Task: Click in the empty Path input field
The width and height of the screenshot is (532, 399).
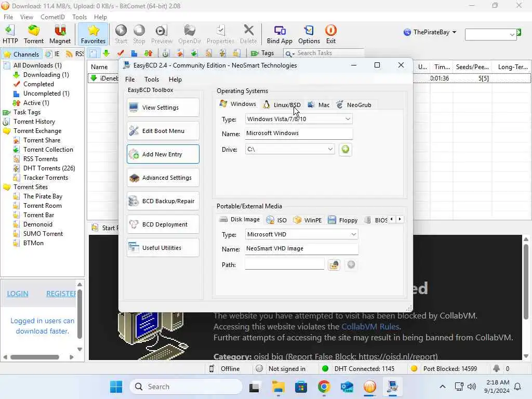Action: tap(284, 264)
